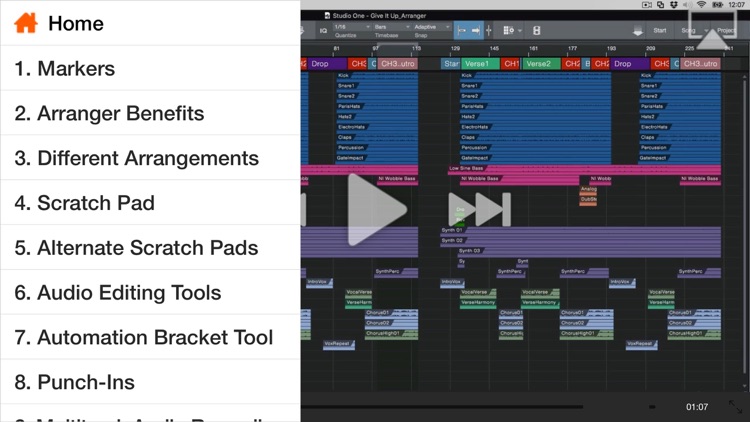Click the Studio One document title icon
This screenshot has height=422, width=750.
327,15
